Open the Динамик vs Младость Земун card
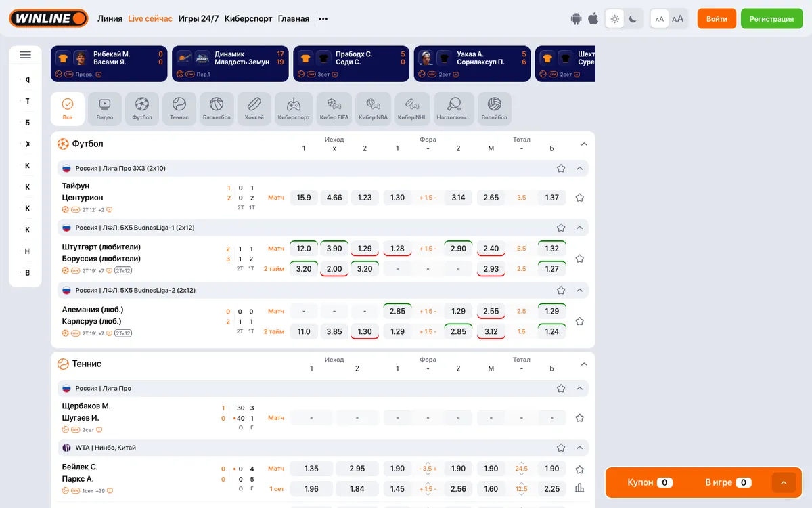 pos(230,64)
